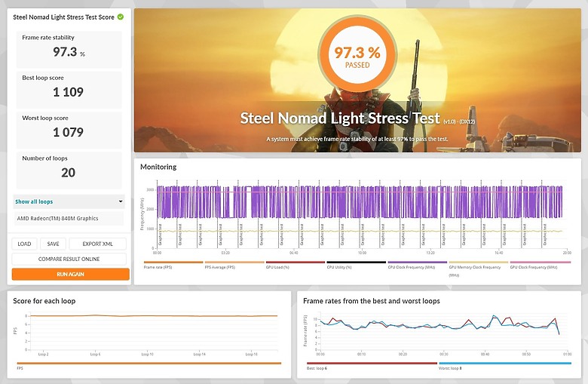
Task: Click the 03:20 time label on Monitoring axis
Action: (225, 253)
